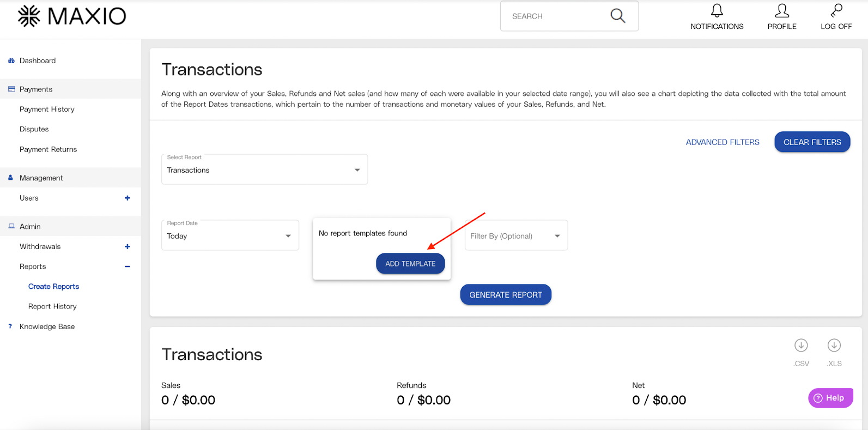Expand the Withdrawals submenu
The width and height of the screenshot is (868, 430).
pos(127,246)
